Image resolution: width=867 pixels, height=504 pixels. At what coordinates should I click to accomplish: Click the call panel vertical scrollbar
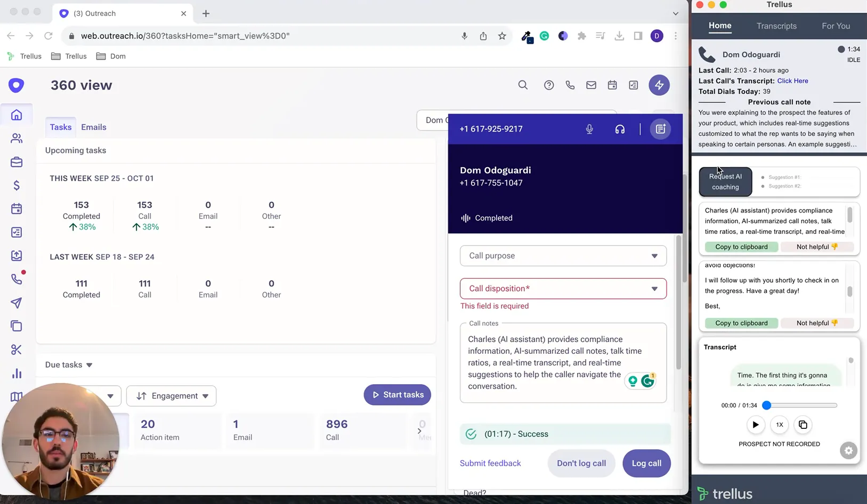tap(678, 303)
